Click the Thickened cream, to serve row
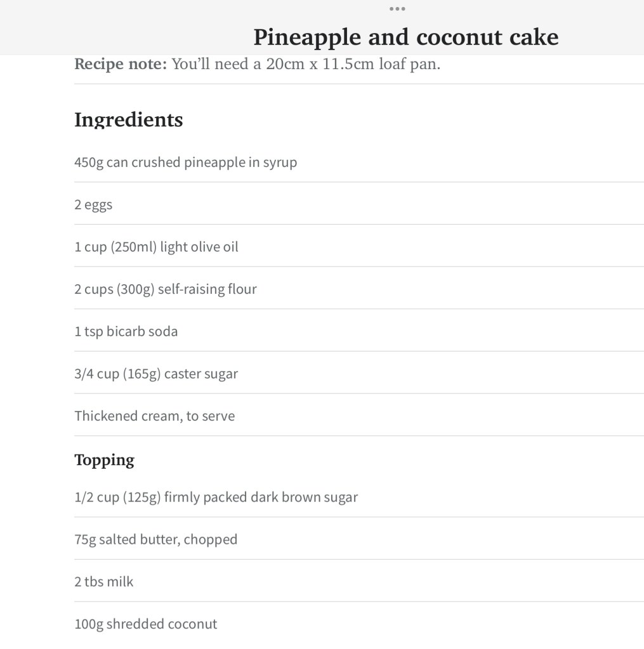 [x=154, y=416]
